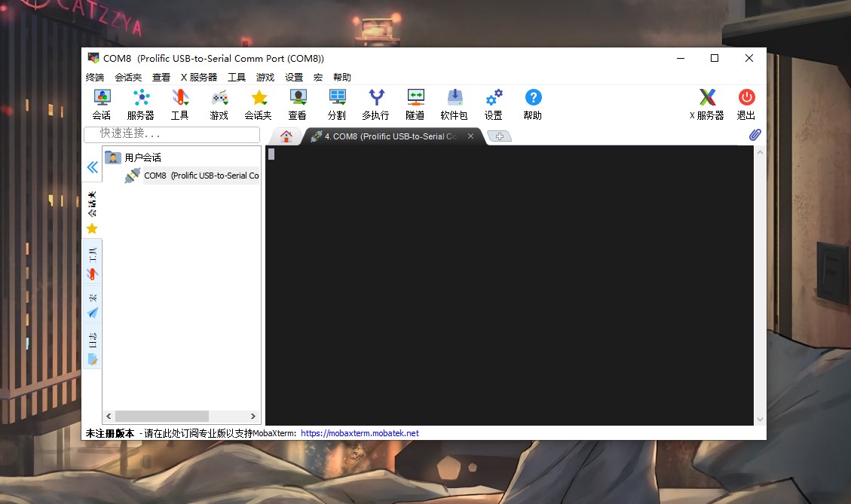The width and height of the screenshot is (851, 504).
Task: Open the 会话夹 (Sessions) star toolbar icon
Action: [x=258, y=105]
